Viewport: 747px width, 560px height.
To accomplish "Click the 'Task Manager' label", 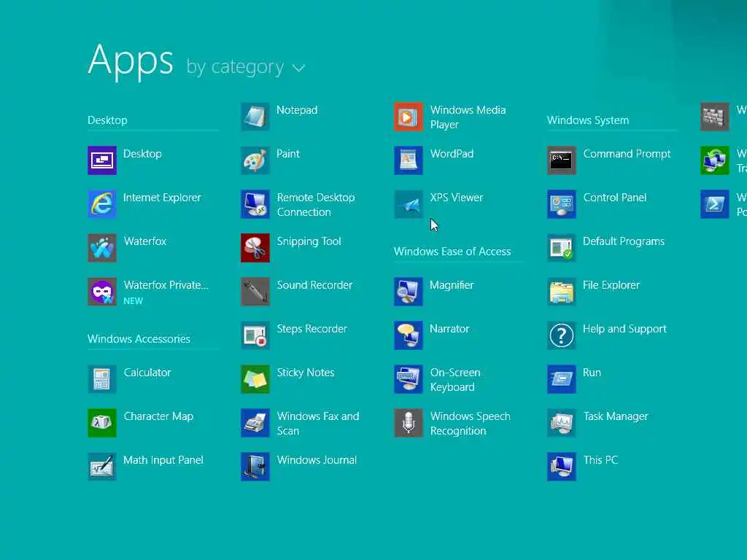I will [x=616, y=416].
